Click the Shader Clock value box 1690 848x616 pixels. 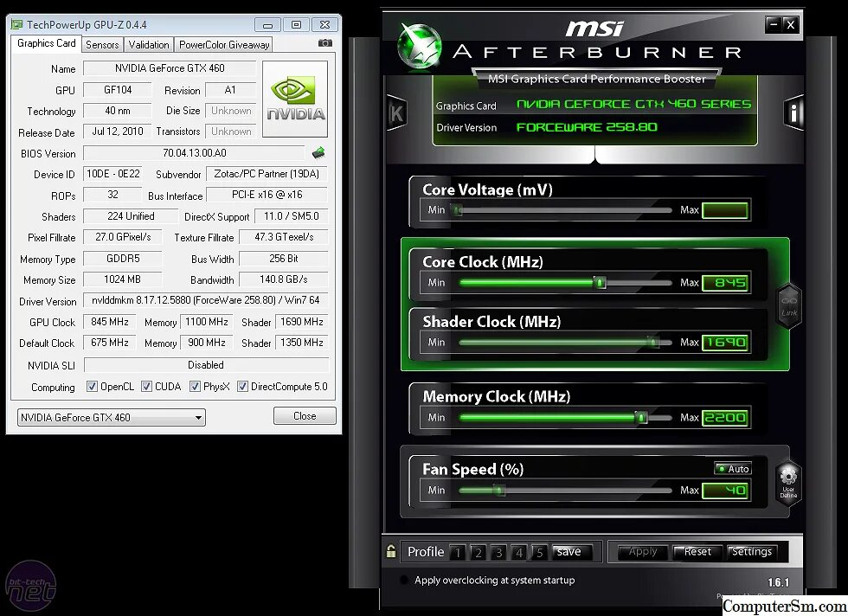(725, 342)
